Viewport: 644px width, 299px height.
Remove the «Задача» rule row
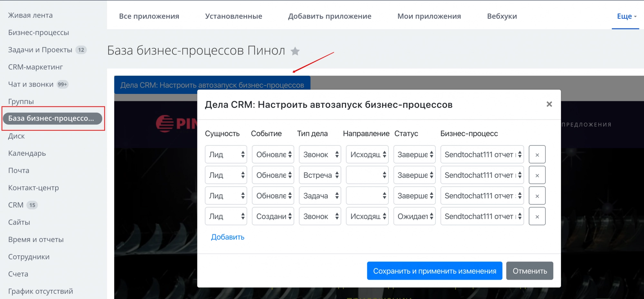537,195
